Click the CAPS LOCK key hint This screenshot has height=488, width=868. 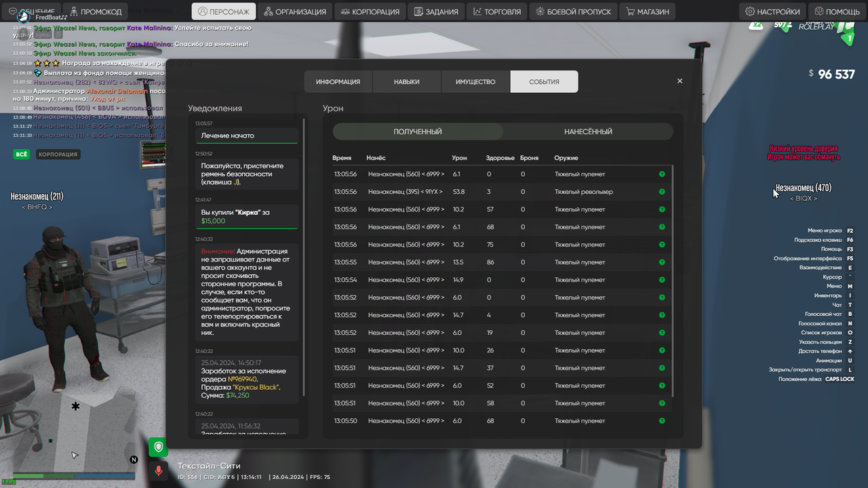(840, 379)
